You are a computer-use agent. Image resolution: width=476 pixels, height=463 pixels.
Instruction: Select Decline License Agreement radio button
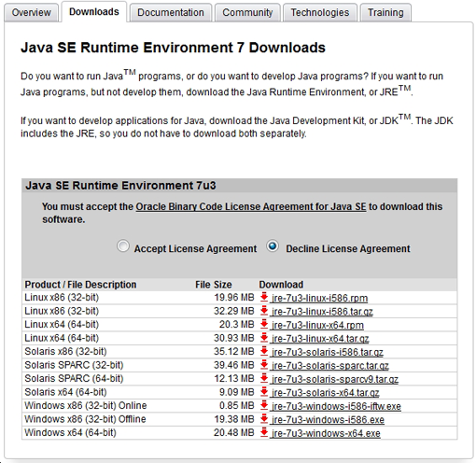273,246
